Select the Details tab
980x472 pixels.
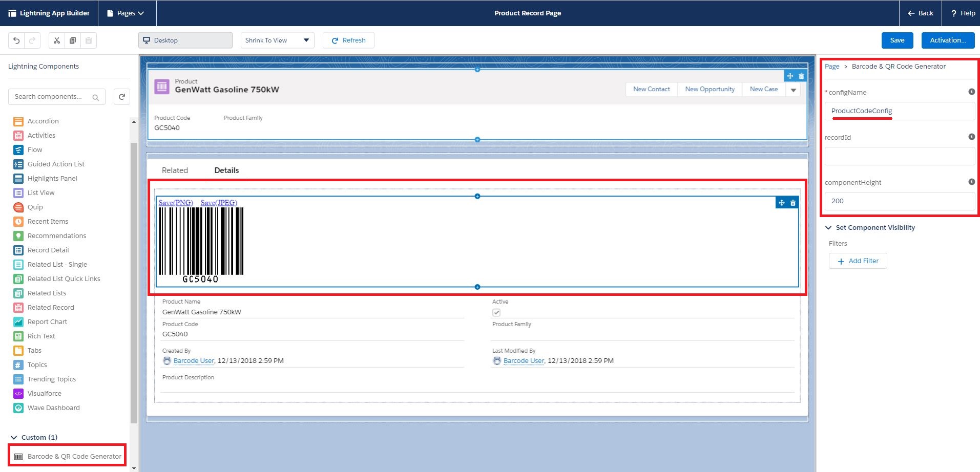[226, 170]
